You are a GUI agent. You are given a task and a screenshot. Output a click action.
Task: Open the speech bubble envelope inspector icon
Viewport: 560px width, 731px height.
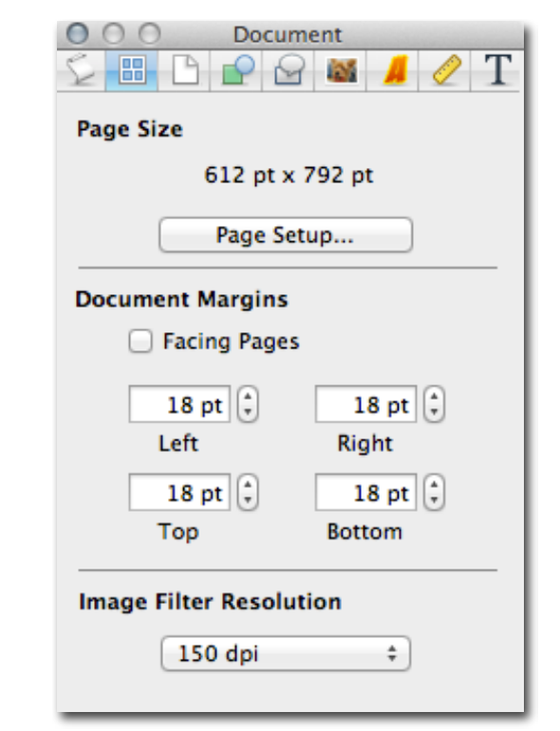289,70
